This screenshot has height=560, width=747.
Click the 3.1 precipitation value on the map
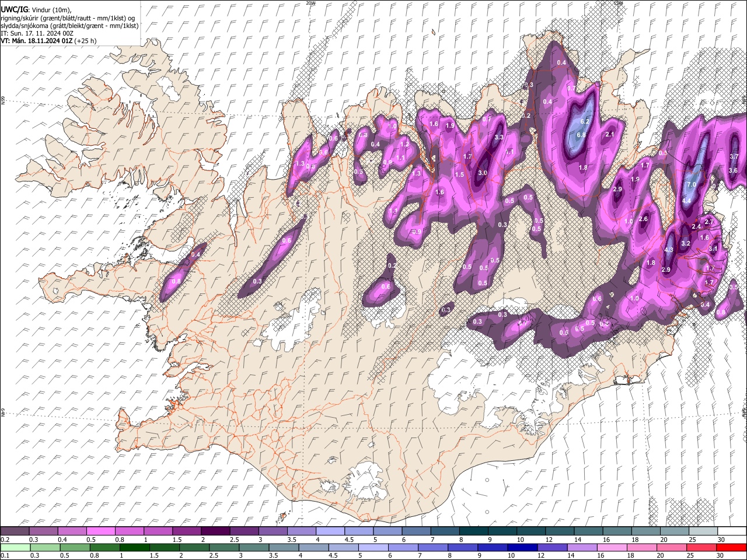tap(713, 249)
